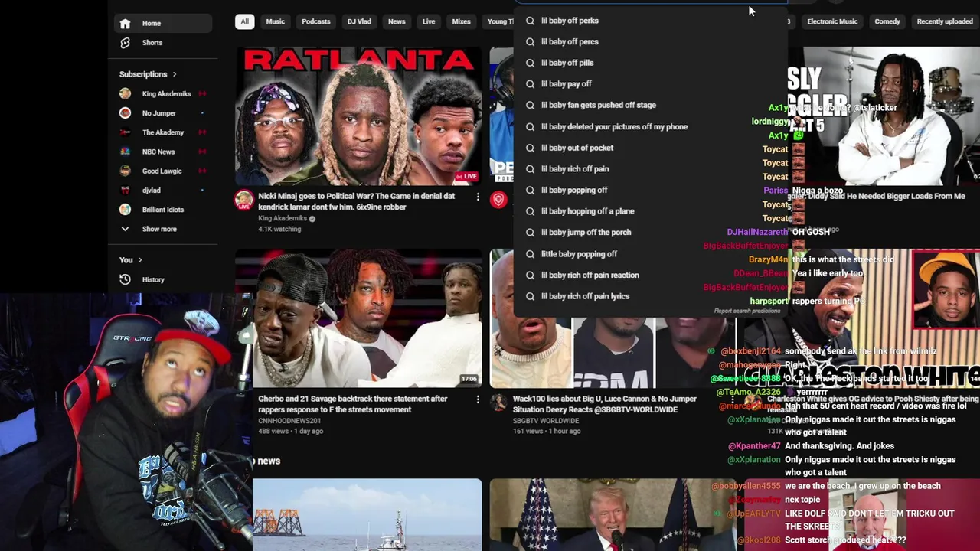Choose suggestion 'lil baby jump off the porch'
This screenshot has height=551, width=980.
click(x=586, y=233)
